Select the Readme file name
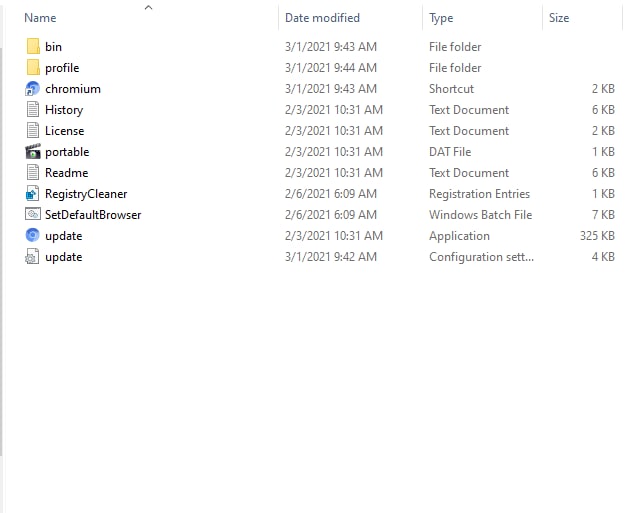 coord(66,173)
